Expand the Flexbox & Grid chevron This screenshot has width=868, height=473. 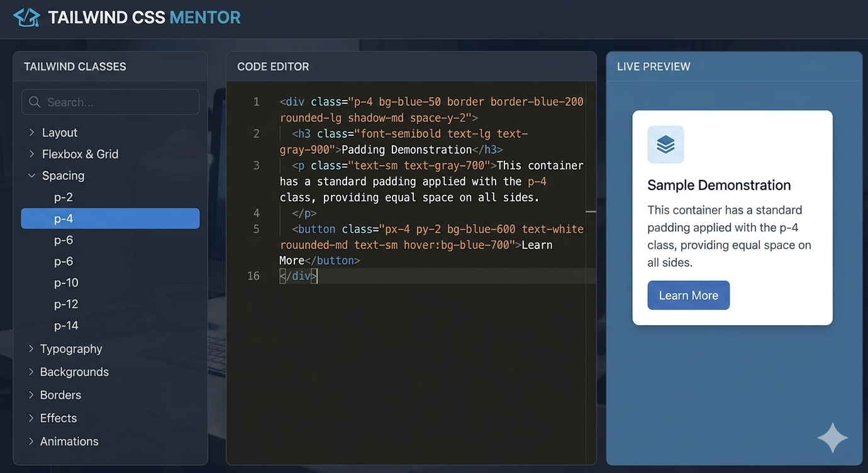pos(31,154)
